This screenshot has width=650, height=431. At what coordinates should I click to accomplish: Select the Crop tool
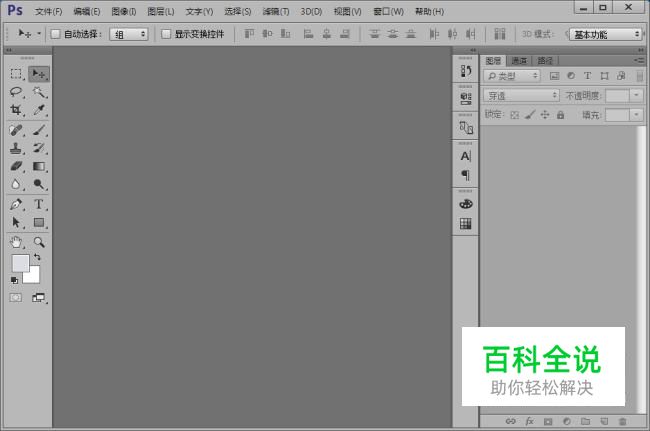16,110
